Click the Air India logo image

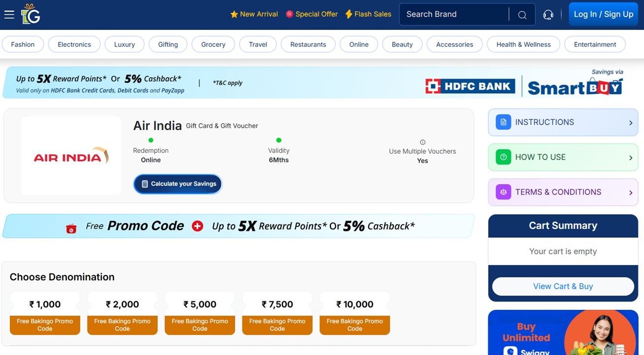[71, 156]
